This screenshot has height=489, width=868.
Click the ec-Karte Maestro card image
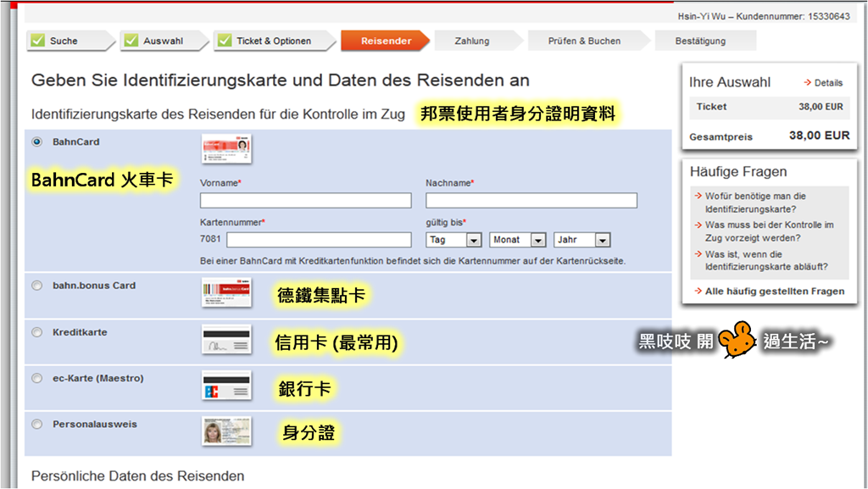pyautogui.click(x=225, y=386)
